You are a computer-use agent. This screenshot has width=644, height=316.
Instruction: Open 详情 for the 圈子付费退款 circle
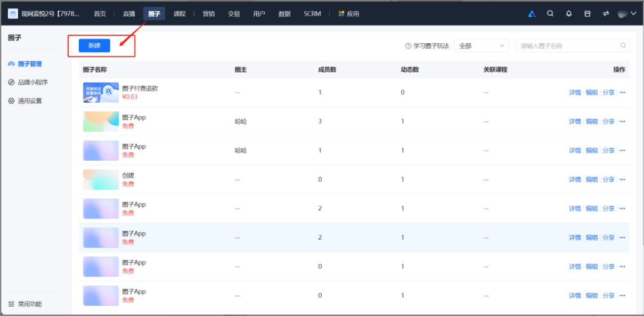pos(576,91)
